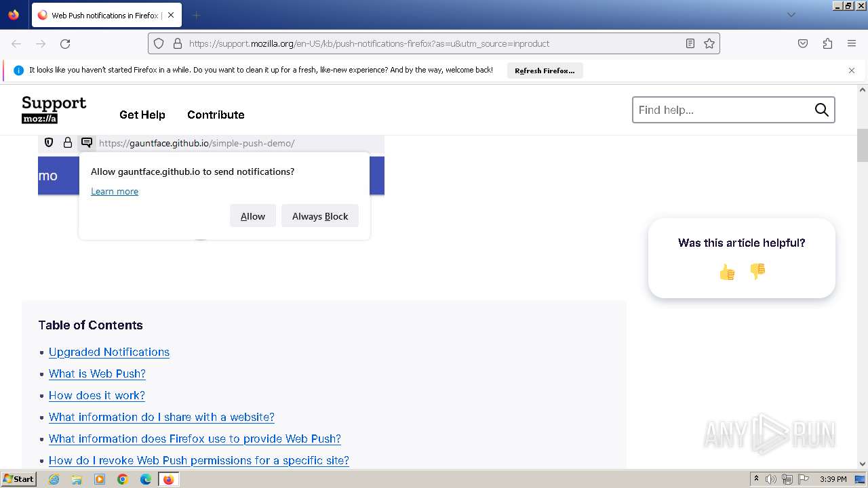
Task: Click the search magnifier icon
Action: click(x=822, y=110)
